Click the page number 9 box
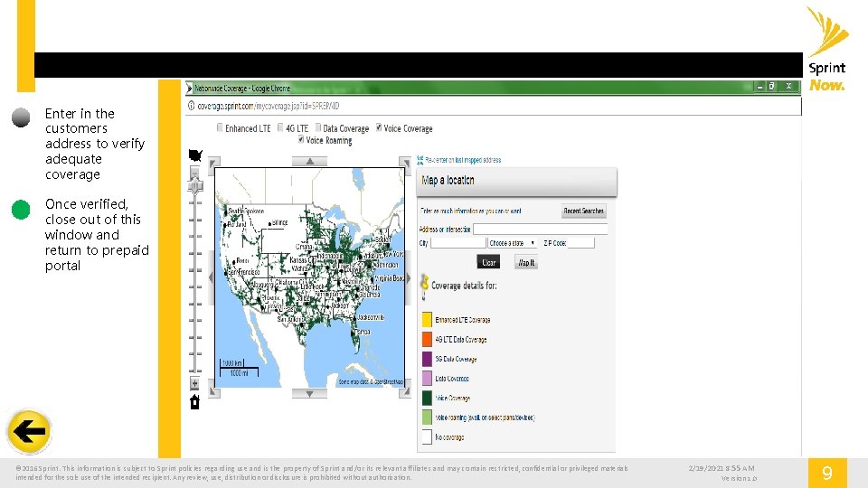This screenshot has width=868, height=488. (x=827, y=473)
